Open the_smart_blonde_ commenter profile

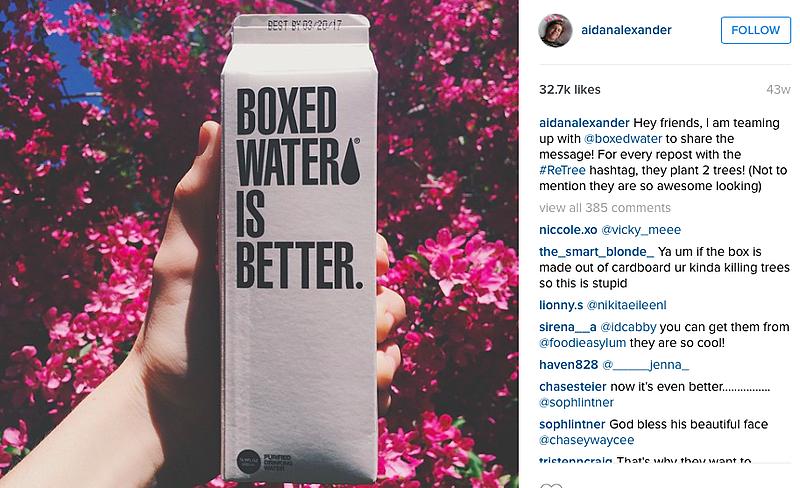(596, 252)
